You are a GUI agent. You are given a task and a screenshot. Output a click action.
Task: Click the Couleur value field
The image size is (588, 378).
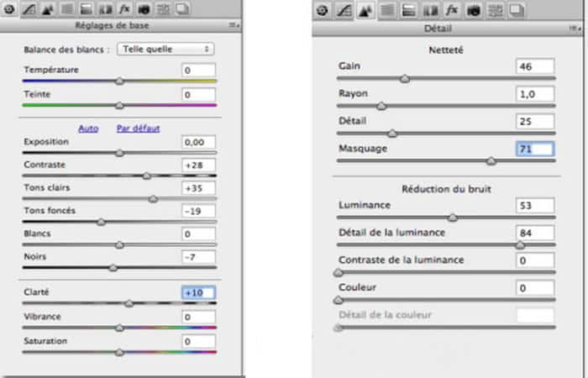pos(535,288)
